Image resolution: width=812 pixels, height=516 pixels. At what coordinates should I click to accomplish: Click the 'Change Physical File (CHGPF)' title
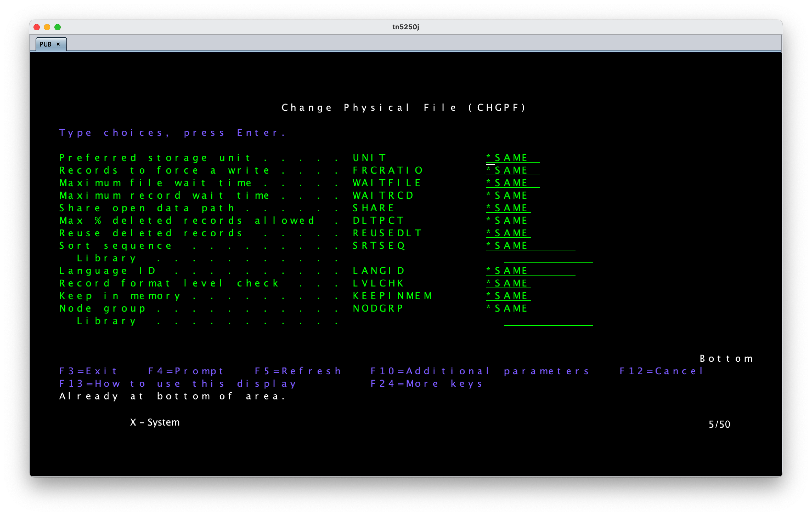[x=404, y=107]
